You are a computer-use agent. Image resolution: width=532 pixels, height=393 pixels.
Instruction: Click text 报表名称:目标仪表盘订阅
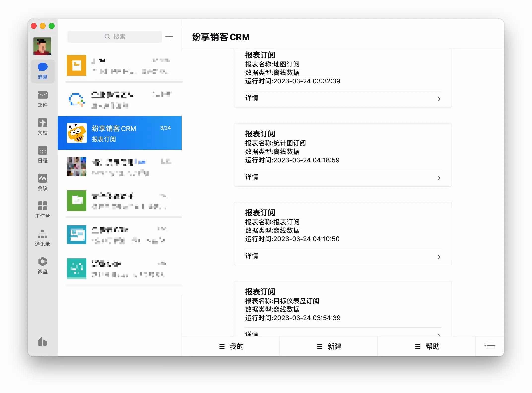point(282,301)
